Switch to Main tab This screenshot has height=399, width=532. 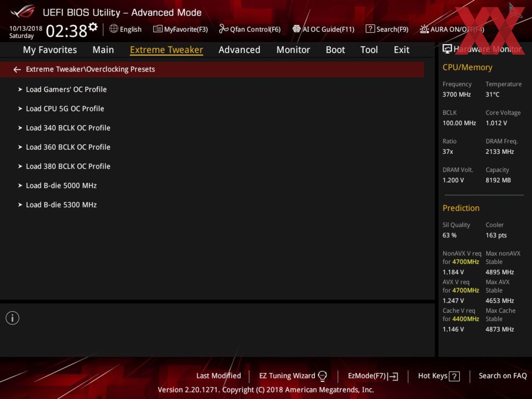point(103,50)
